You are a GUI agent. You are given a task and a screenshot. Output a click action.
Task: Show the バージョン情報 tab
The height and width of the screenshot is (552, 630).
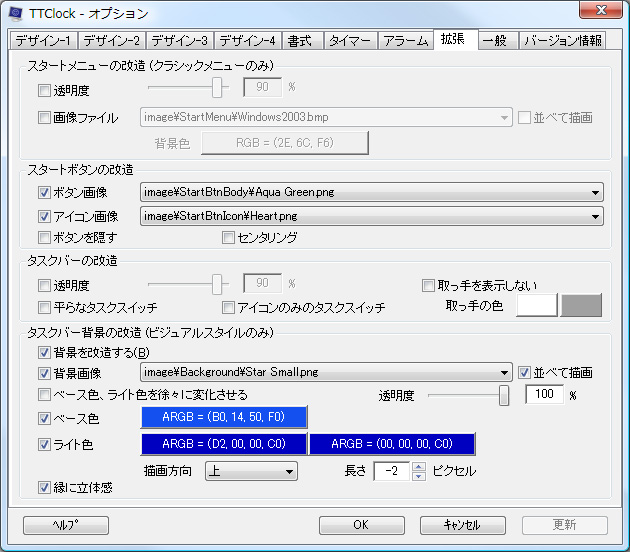coord(562,41)
